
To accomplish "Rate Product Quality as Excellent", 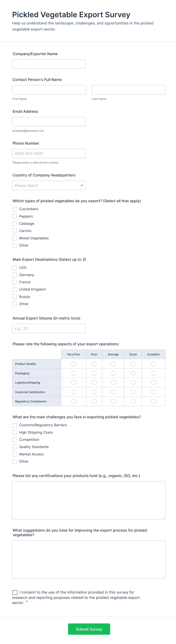I will coord(153,364).
